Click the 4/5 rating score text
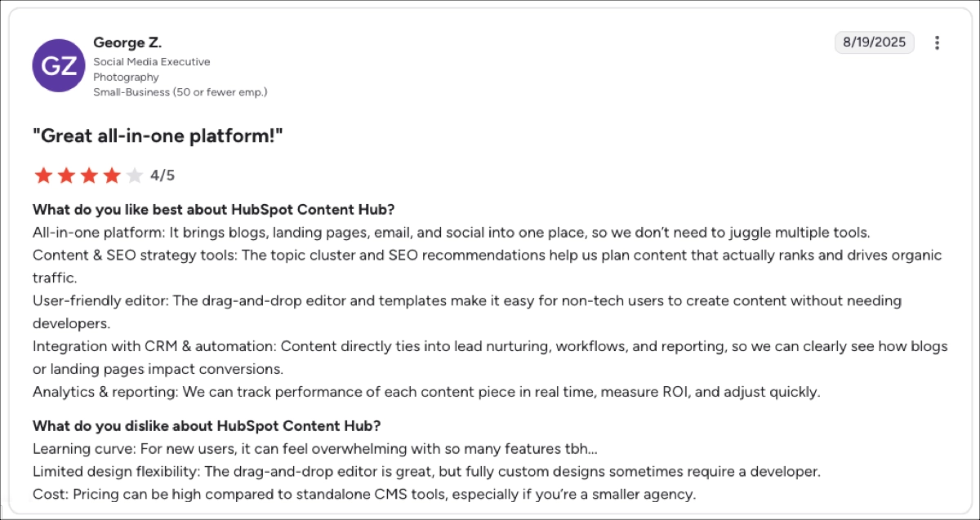Image resolution: width=980 pixels, height=520 pixels. (163, 175)
